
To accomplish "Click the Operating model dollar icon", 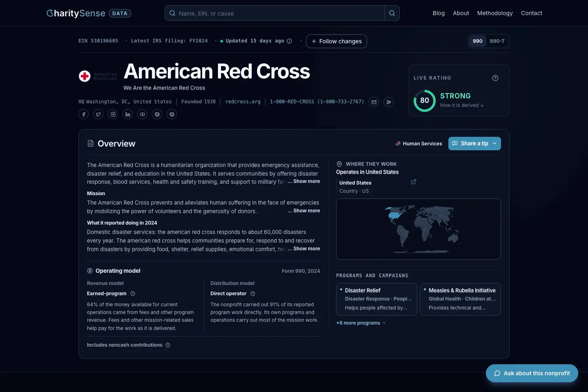I will click(90, 271).
